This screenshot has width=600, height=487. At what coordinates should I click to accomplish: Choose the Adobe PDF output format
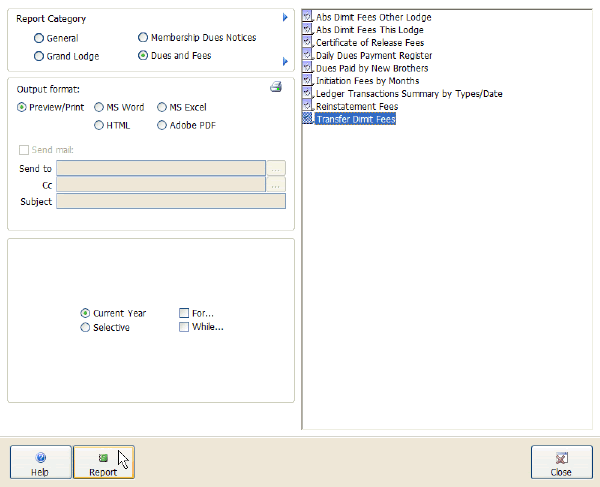162,125
